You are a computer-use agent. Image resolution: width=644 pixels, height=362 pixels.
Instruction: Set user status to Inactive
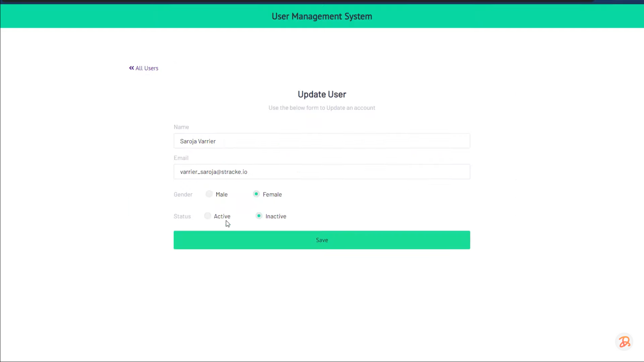pyautogui.click(x=259, y=216)
